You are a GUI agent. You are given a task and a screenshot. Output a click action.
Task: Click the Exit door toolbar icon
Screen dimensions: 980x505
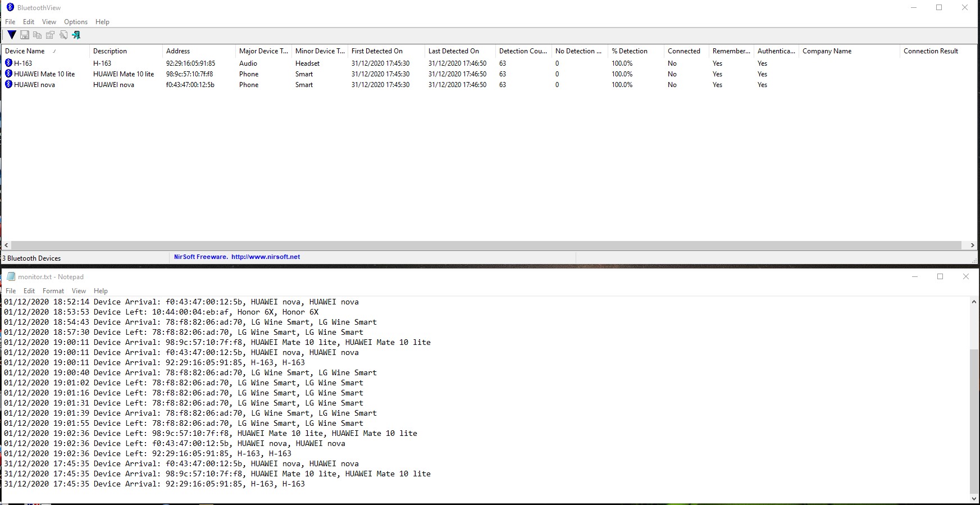[x=76, y=35]
